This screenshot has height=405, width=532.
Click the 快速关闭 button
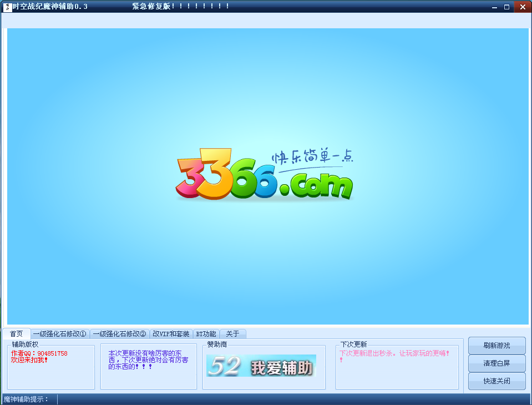(x=496, y=381)
